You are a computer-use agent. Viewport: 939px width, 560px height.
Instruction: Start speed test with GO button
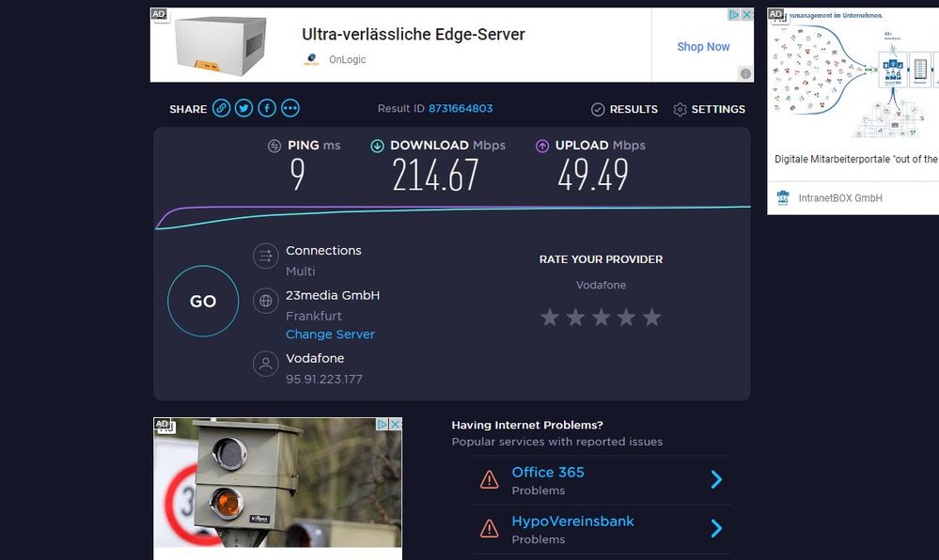pos(203,302)
